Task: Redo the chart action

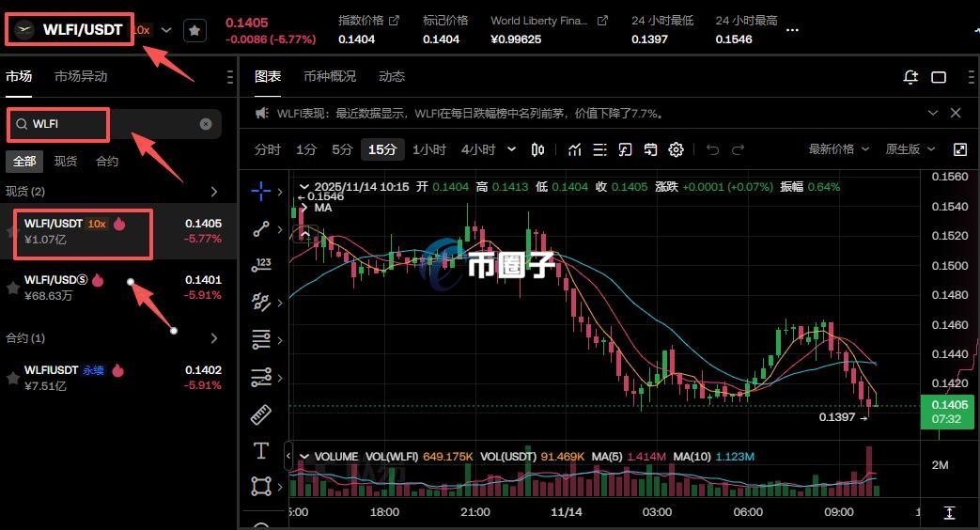Action: [739, 150]
